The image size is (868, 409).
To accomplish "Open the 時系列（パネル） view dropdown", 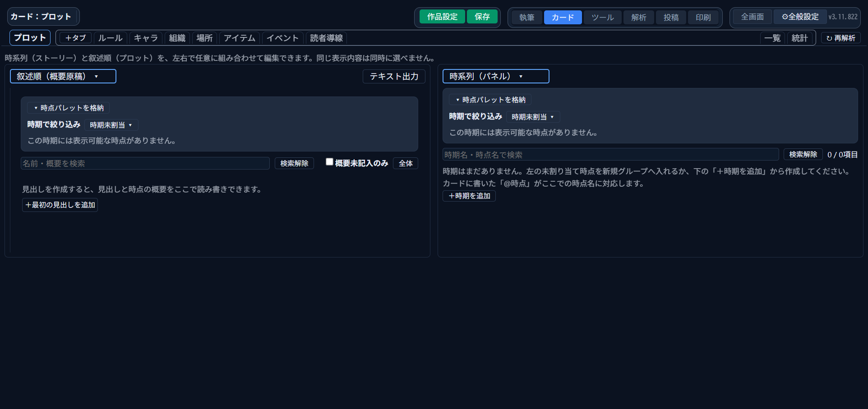I will point(496,76).
